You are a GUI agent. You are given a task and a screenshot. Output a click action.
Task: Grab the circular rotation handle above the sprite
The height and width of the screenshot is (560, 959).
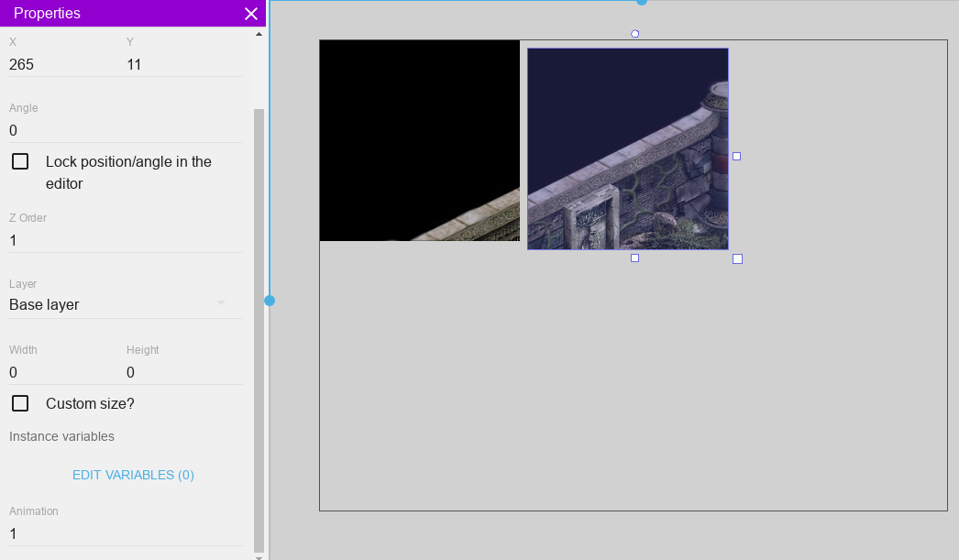pos(635,34)
